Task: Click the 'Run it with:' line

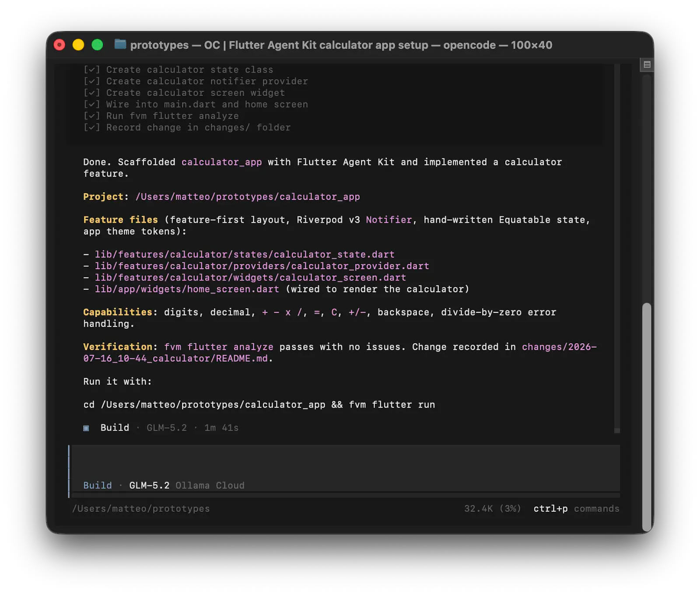Action: click(x=117, y=382)
